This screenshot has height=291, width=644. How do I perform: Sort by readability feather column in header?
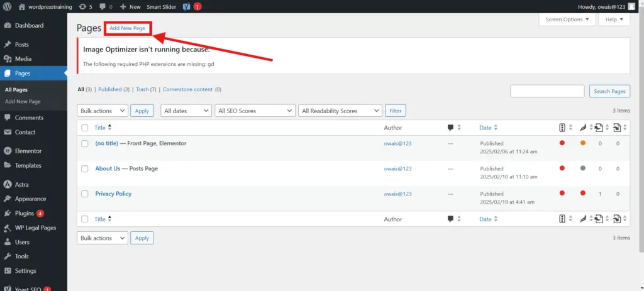(x=586, y=128)
